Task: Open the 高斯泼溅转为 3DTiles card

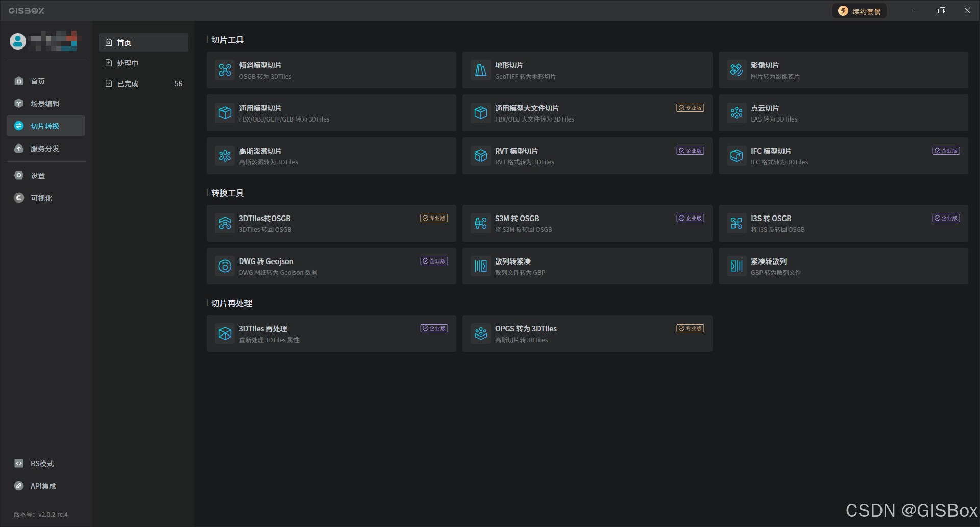Action: [331, 156]
